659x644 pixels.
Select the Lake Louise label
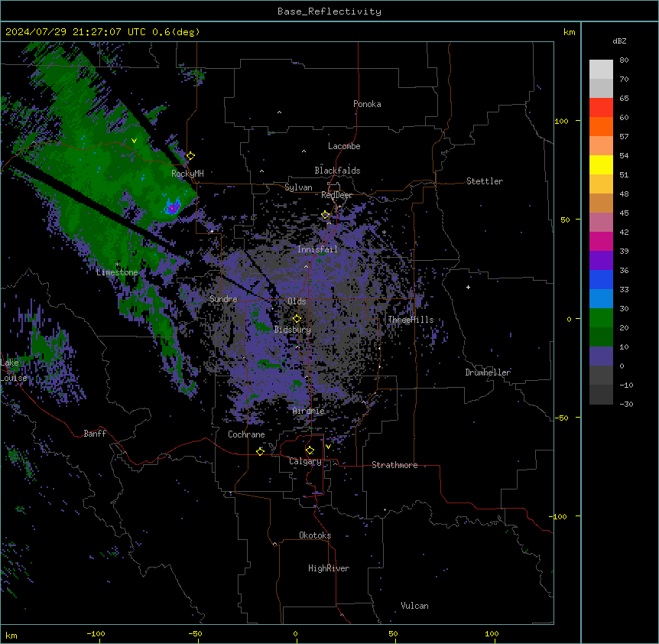(x=14, y=370)
